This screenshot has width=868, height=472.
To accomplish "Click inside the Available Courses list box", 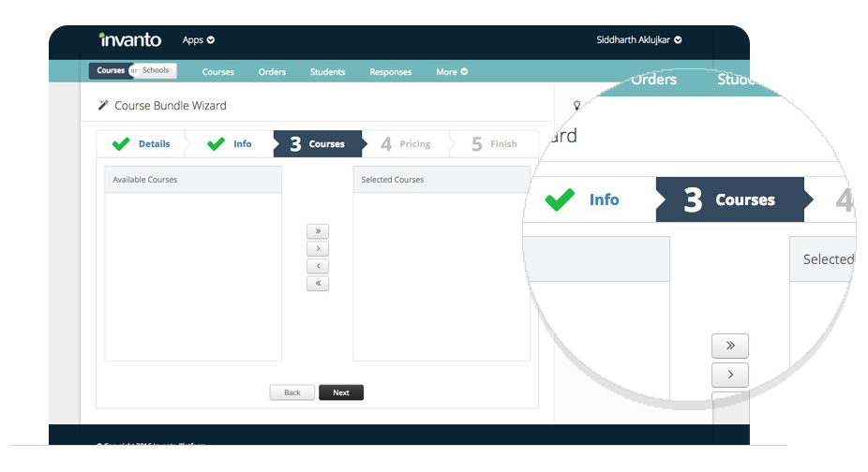I will click(x=192, y=276).
